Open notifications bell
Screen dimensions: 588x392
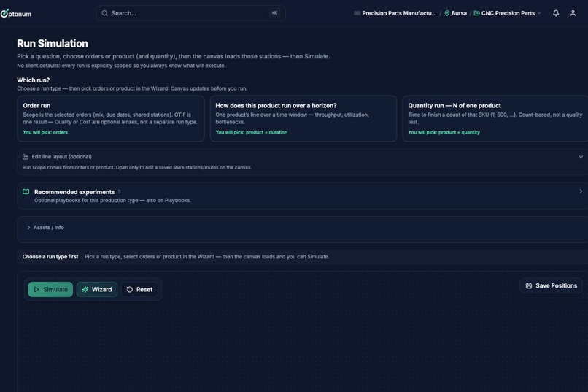(556, 13)
